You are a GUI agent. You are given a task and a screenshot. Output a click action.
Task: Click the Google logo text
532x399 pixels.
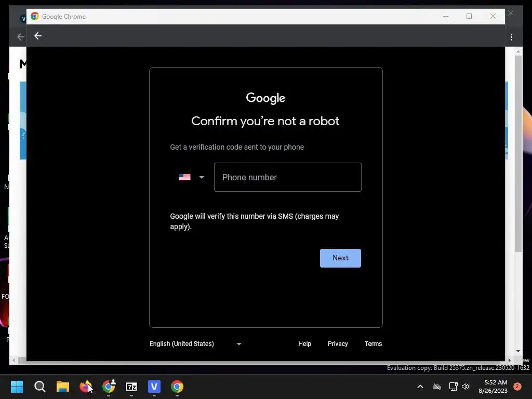pyautogui.click(x=265, y=98)
